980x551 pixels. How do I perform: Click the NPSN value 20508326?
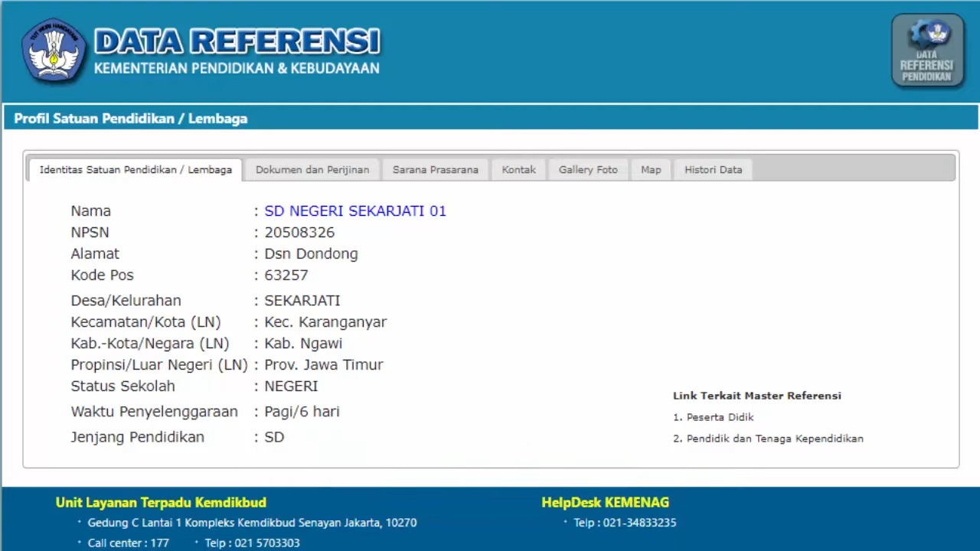(x=299, y=233)
